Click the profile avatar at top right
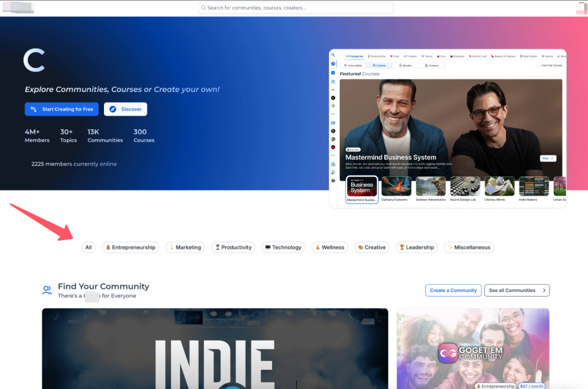 click(x=582, y=8)
